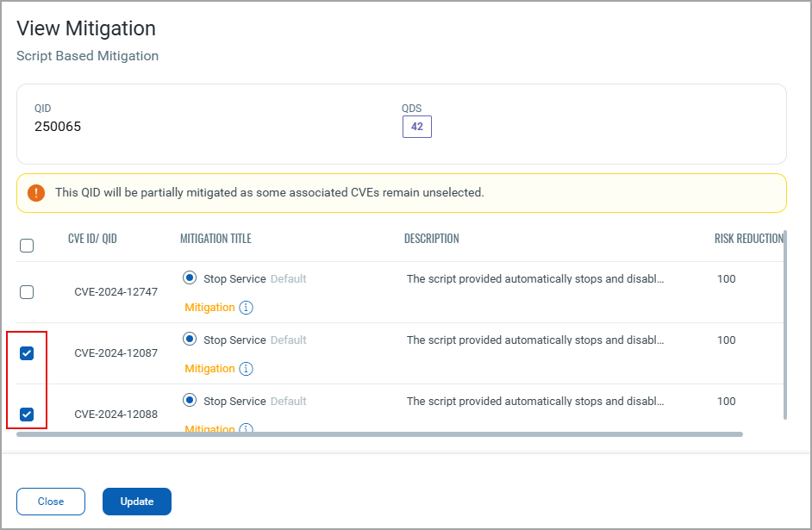Choose Stop Service radio for CVE-2024-12087
Viewport: 812px width, 530px height.
(190, 340)
